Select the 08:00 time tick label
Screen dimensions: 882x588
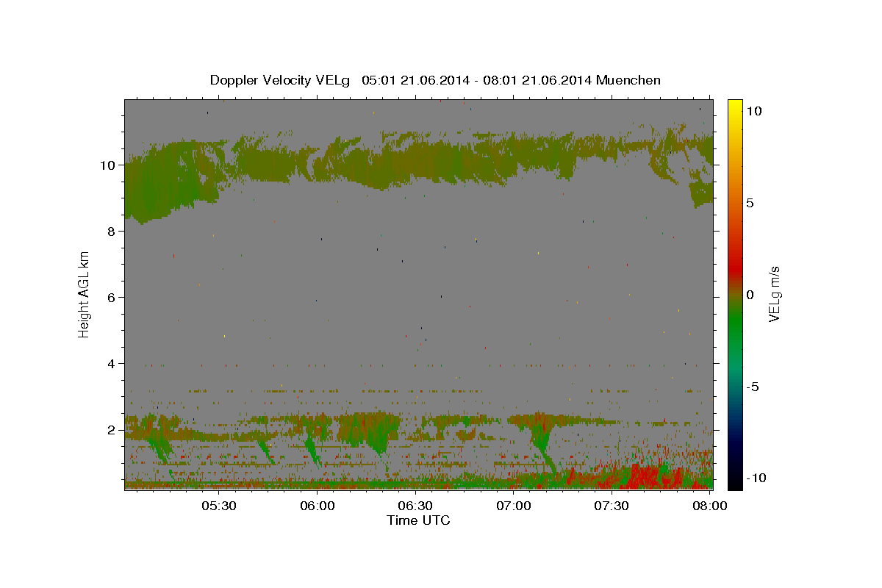tap(709, 506)
